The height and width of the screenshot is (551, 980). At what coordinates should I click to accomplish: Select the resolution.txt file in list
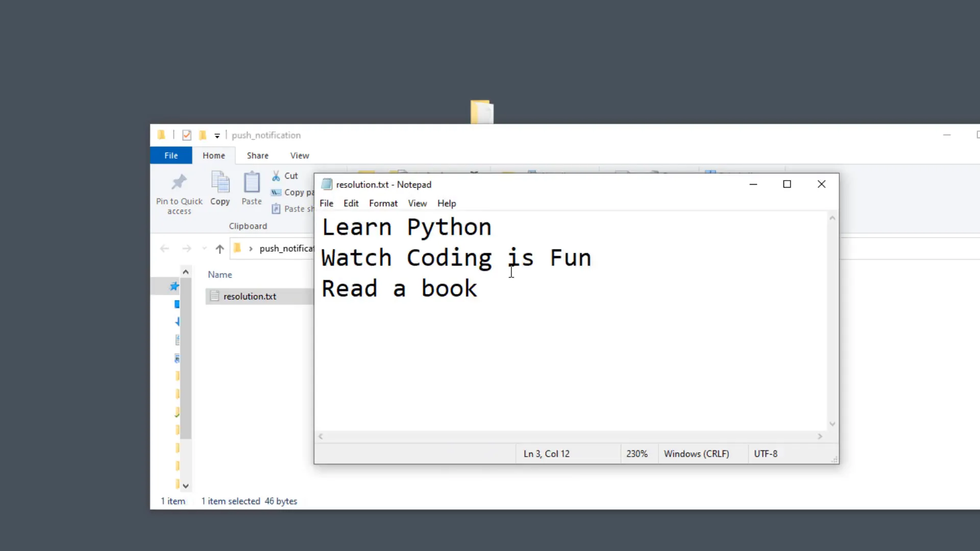(x=250, y=296)
